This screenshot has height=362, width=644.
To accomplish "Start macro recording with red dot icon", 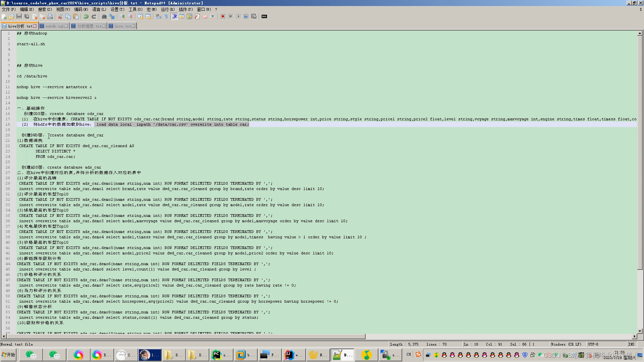I will click(223, 16).
